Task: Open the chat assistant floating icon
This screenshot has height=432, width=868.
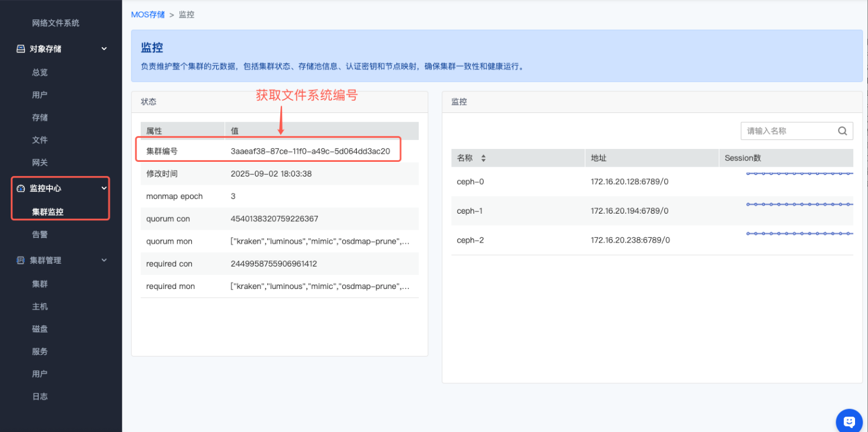Action: click(849, 421)
